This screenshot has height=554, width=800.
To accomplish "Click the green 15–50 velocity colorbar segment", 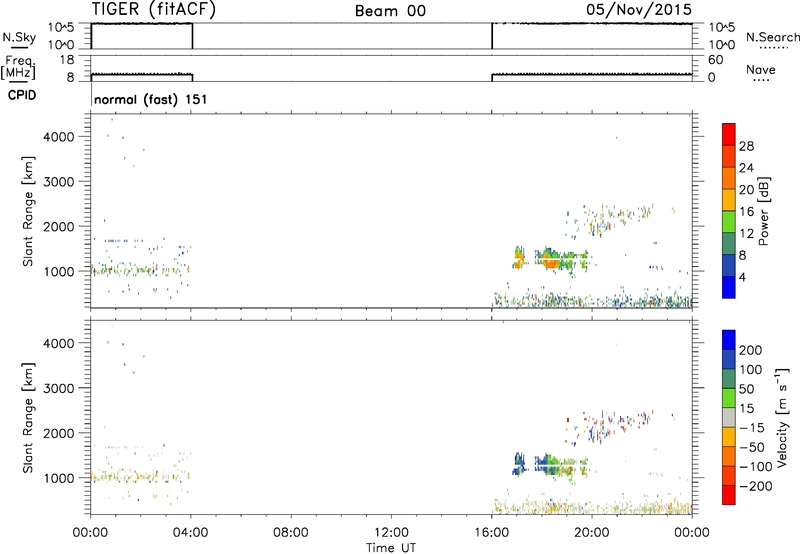I will pos(729,398).
